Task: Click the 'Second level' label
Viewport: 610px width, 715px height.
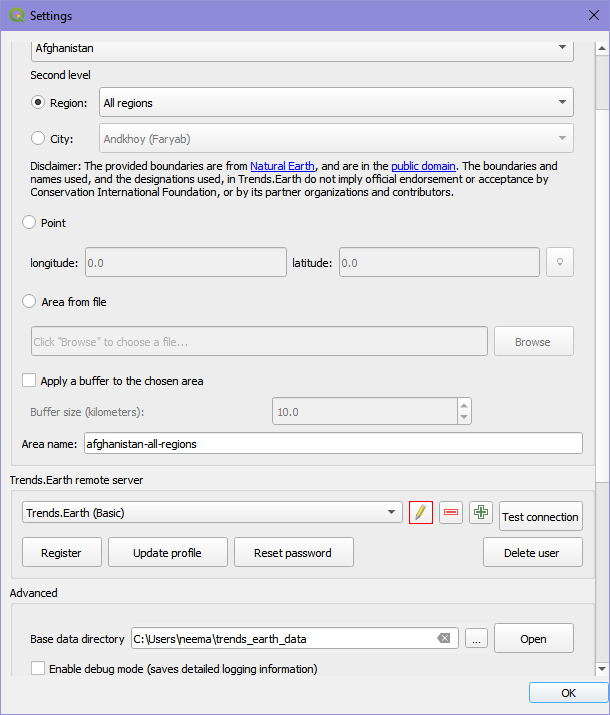Action: [x=60, y=75]
